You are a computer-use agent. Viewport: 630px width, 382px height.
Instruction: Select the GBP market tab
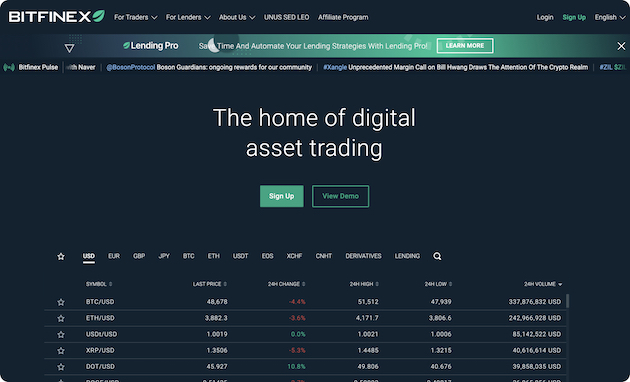139,256
